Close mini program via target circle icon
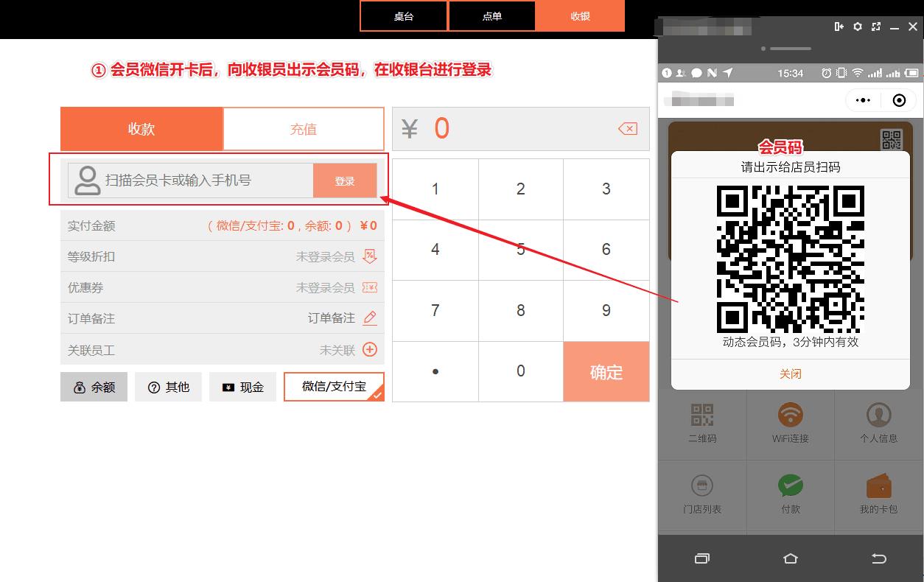The height and width of the screenshot is (582, 924). tap(899, 100)
